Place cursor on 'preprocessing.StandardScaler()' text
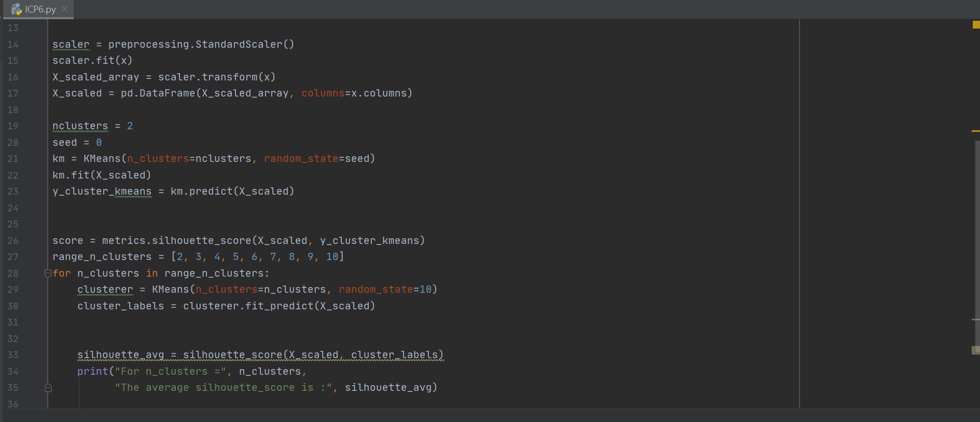This screenshot has height=422, width=980. point(201,44)
